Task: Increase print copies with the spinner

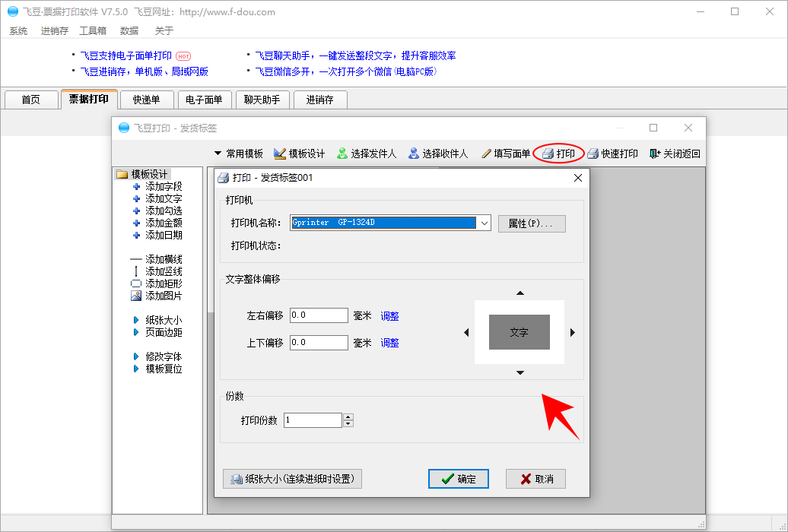Action: click(348, 416)
